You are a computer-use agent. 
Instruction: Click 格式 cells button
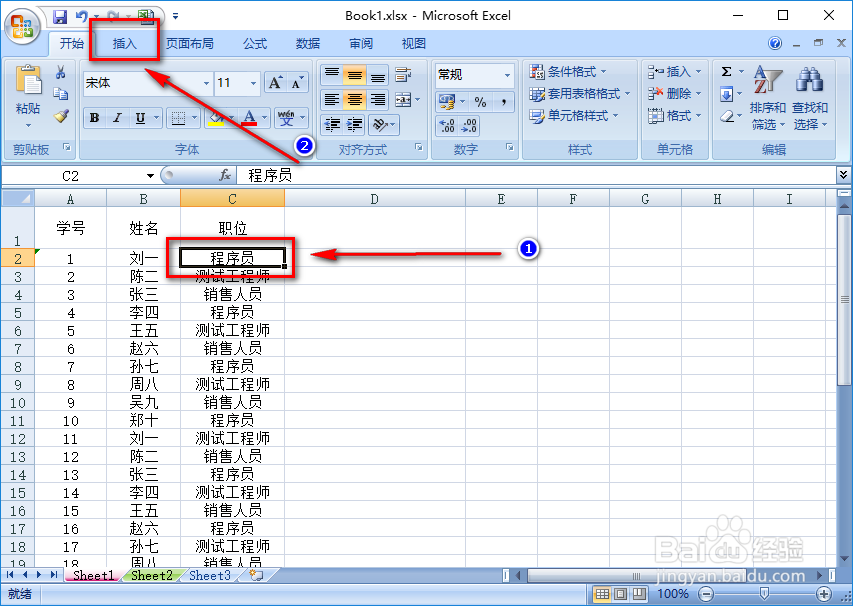(675, 115)
